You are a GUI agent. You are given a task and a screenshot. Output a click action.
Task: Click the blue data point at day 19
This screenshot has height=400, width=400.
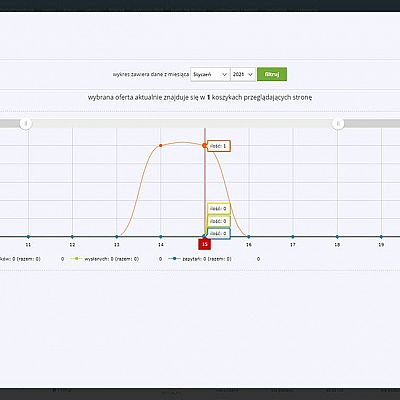pos(381,237)
